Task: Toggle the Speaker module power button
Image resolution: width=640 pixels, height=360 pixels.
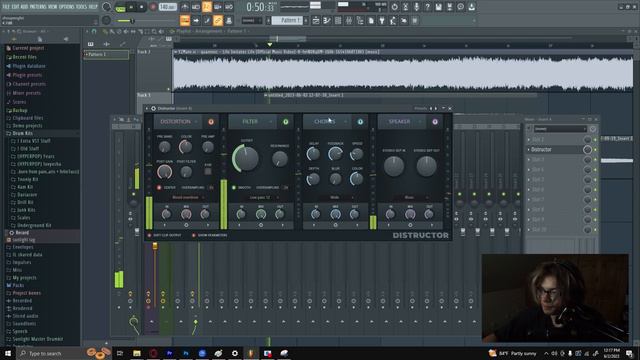Action: coord(435,122)
